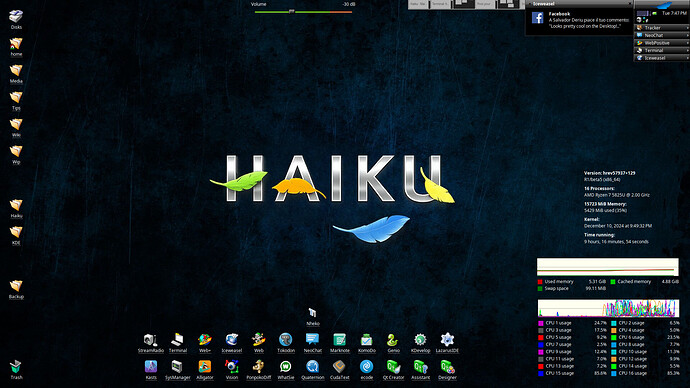Click the Facebook notification comment text

click(588, 23)
